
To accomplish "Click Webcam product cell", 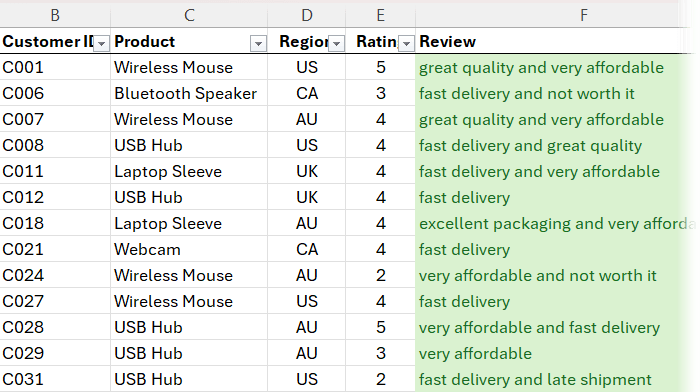I will [189, 249].
